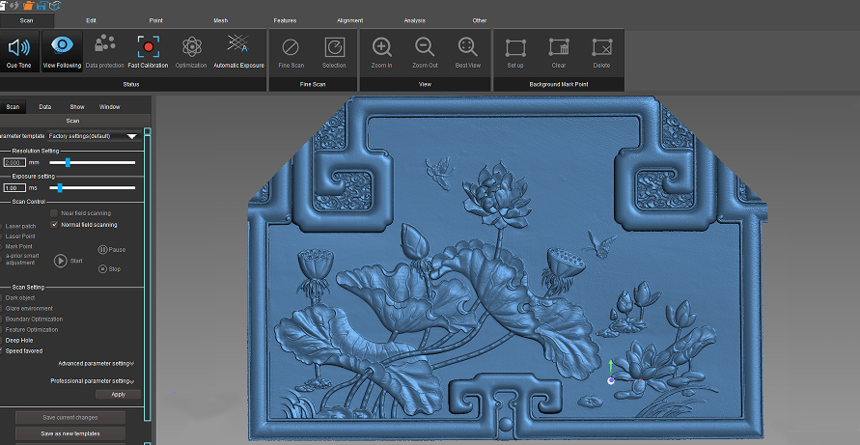The image size is (860, 445).
Task: Click the Optimization atom icon
Action: (191, 47)
